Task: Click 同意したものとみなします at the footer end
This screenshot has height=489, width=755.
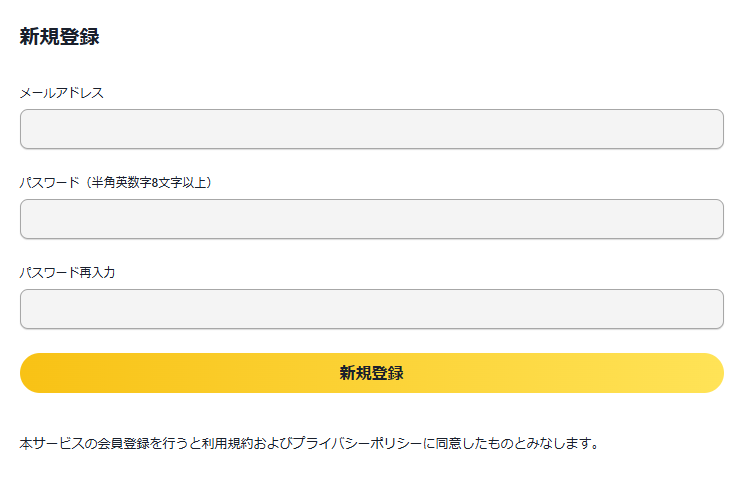Action: tap(515, 442)
